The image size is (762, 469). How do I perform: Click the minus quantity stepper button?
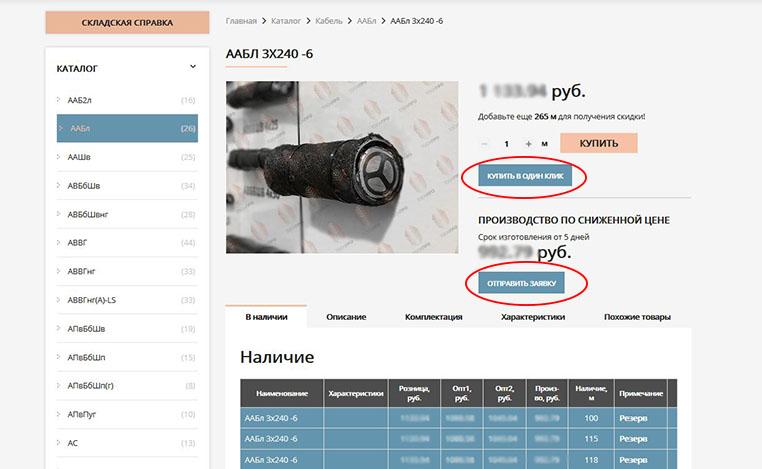pos(485,144)
